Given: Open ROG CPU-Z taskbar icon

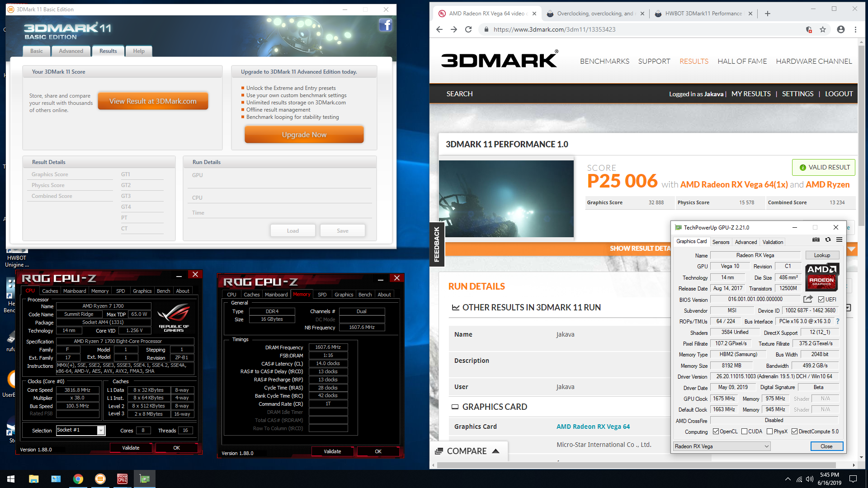Looking at the screenshot, I should (122, 479).
